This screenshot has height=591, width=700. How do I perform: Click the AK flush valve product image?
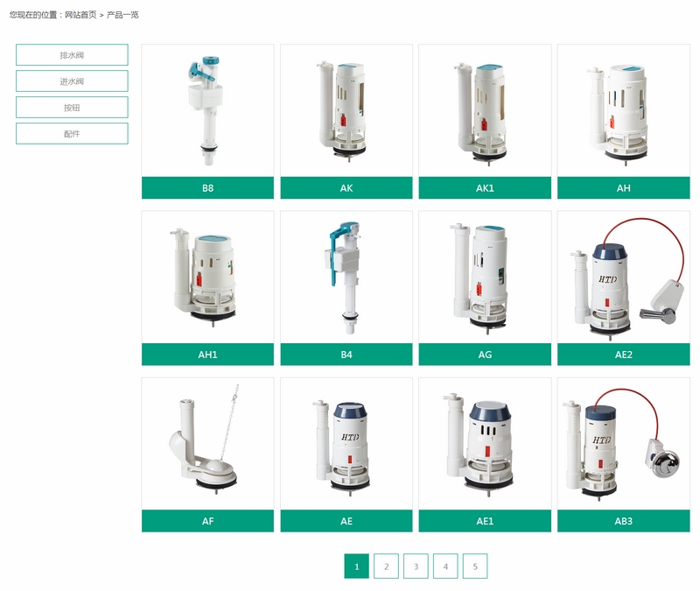346,110
